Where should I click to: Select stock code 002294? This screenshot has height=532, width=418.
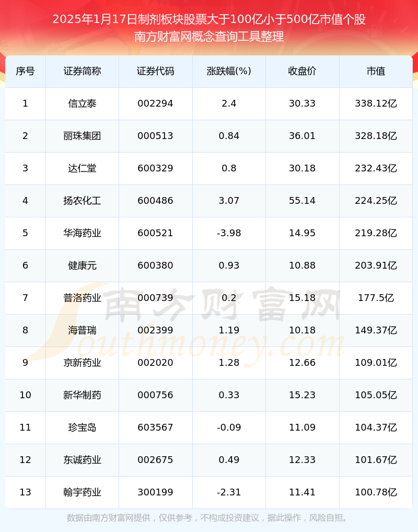[155, 103]
